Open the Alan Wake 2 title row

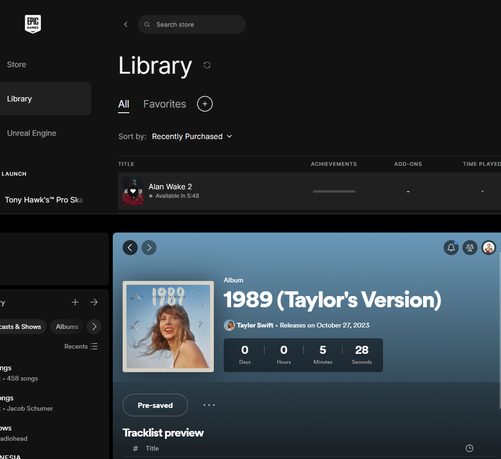(309, 191)
